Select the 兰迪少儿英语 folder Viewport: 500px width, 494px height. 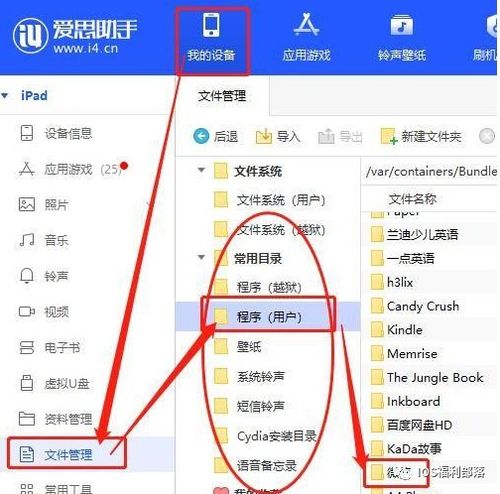(x=415, y=234)
